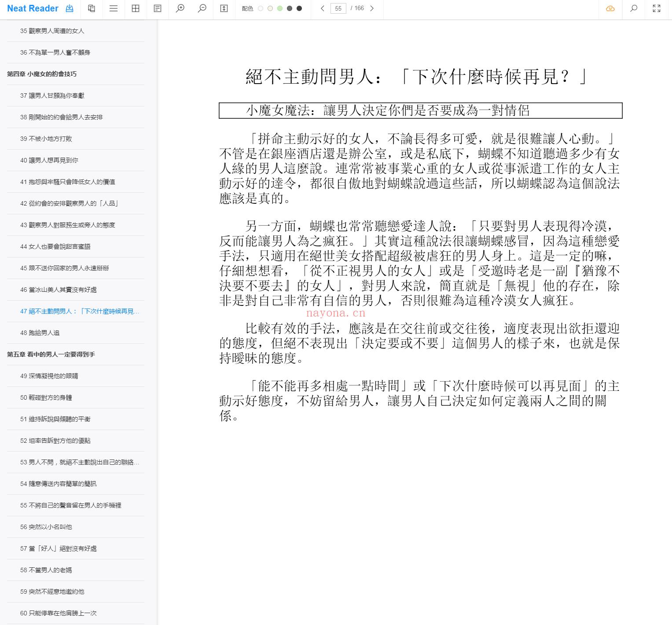Click the page number field showing 55
Screen dimensions: 672x625
(338, 8)
